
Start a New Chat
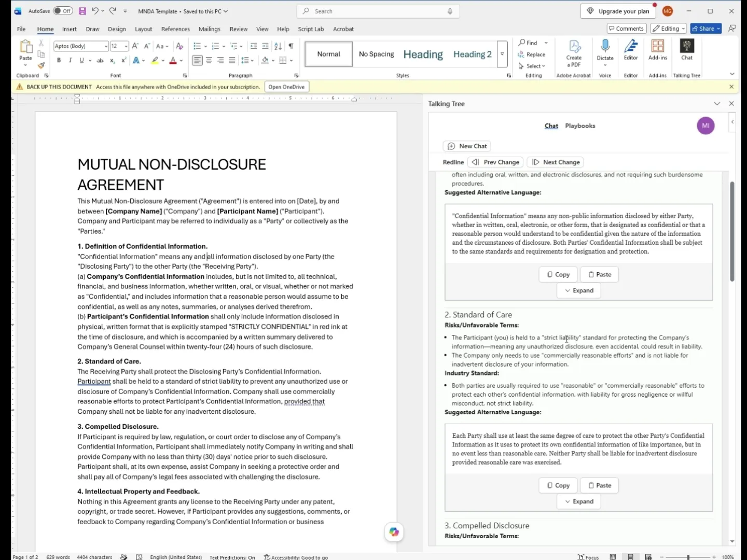tap(467, 146)
